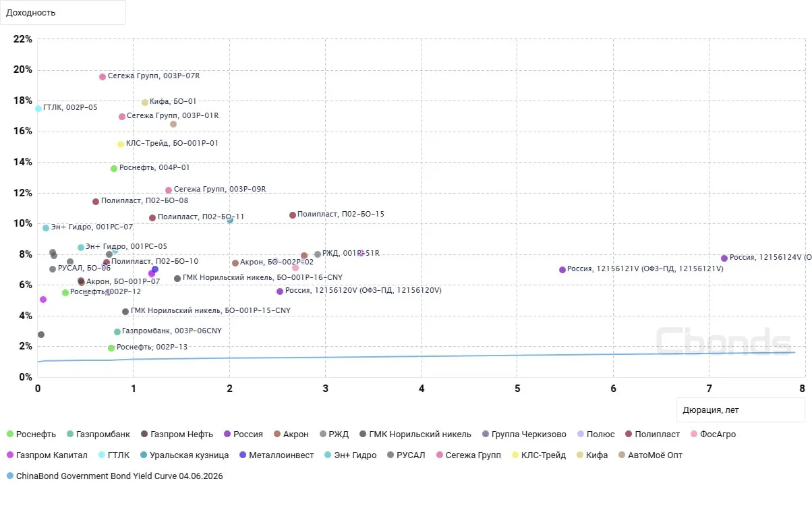812x506 pixels.
Task: Toggle Полюс legend entry
Action: click(596, 434)
